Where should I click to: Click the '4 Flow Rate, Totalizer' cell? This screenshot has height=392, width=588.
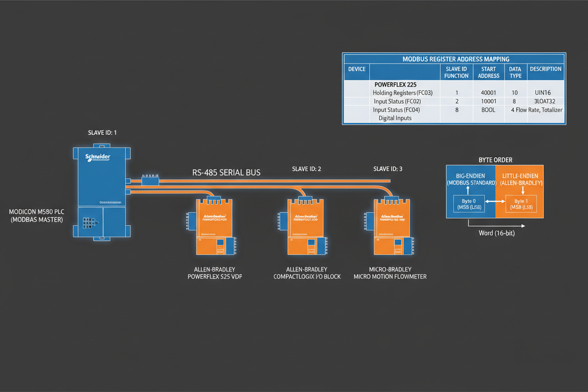tap(537, 110)
